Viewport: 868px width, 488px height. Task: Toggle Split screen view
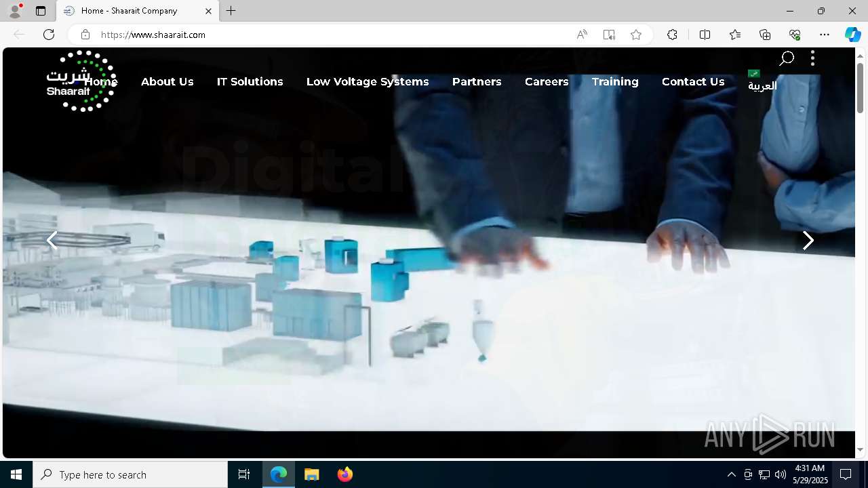click(705, 35)
